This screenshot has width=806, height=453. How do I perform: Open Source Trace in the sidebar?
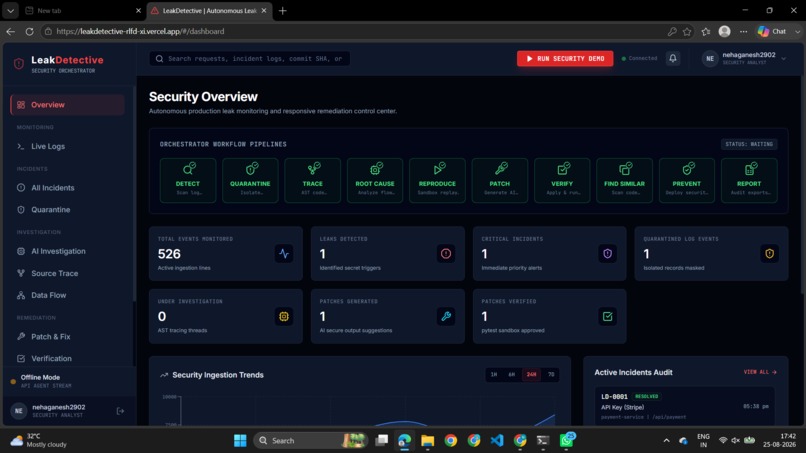[x=67, y=274]
